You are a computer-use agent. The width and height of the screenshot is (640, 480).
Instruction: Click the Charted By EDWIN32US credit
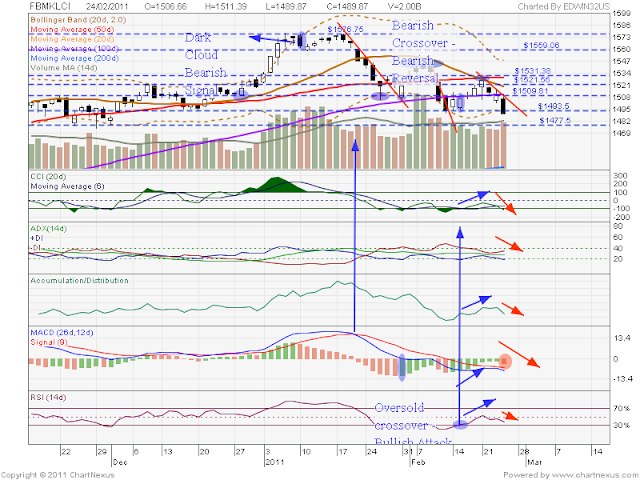click(564, 7)
